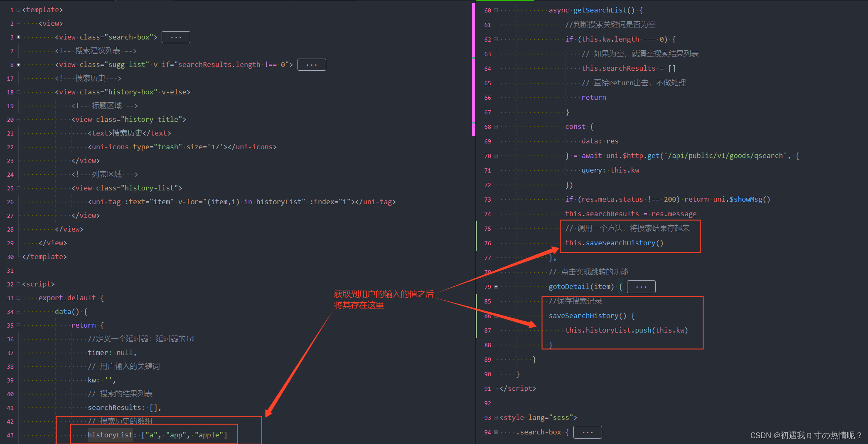Click the uni-tag v-for line
868x444 pixels.
click(242, 202)
